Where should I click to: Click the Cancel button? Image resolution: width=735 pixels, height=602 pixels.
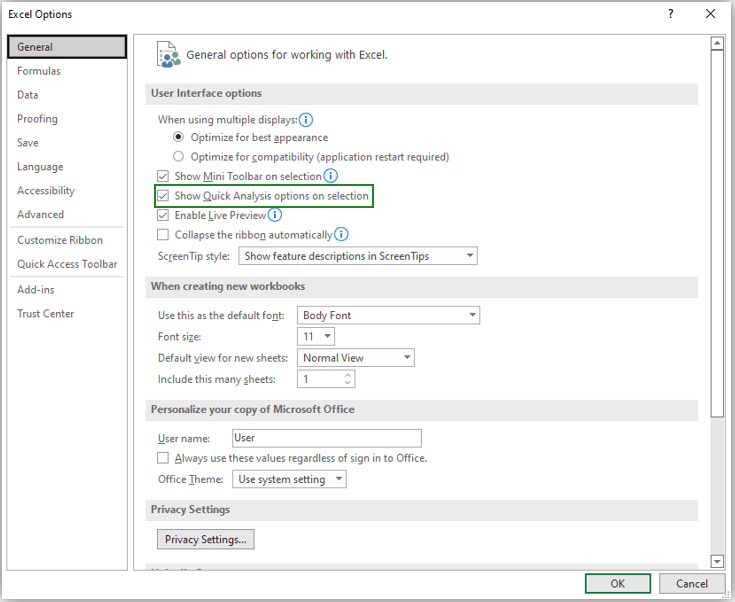pos(691,584)
